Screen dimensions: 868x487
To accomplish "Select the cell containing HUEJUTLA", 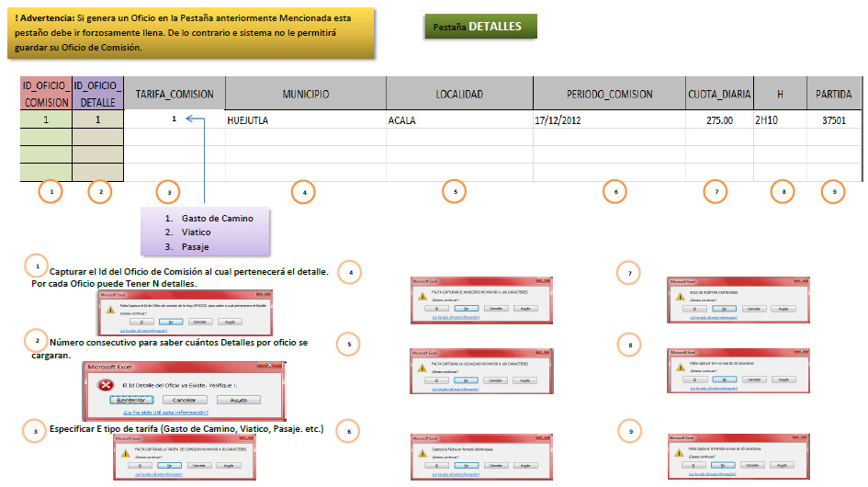I will tap(305, 120).
